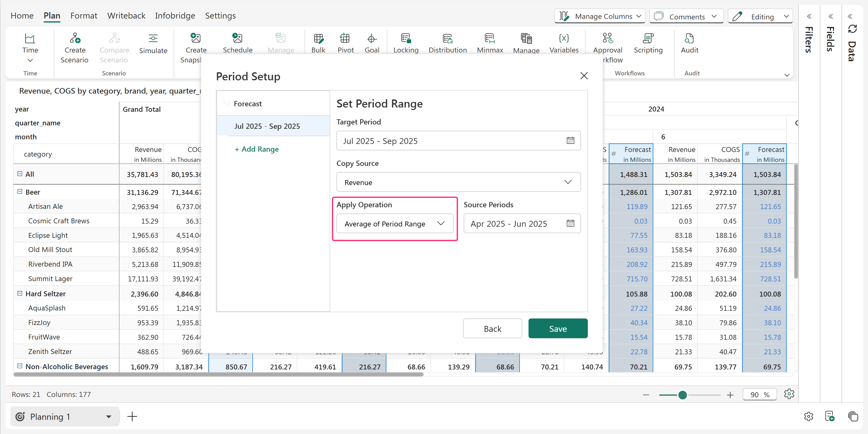Switch to the Writeback tab
The width and height of the screenshot is (868, 434).
coord(126,15)
